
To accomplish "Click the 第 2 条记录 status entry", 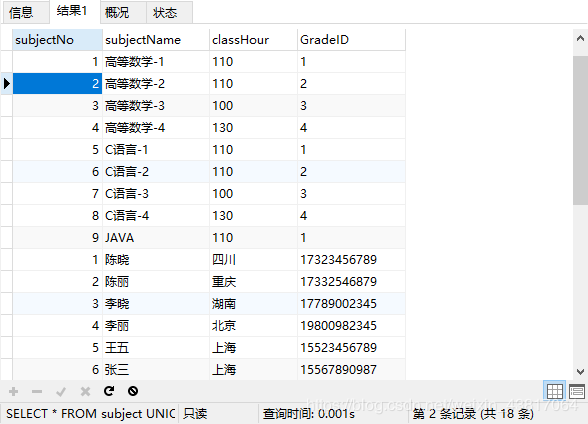I will (473, 414).
